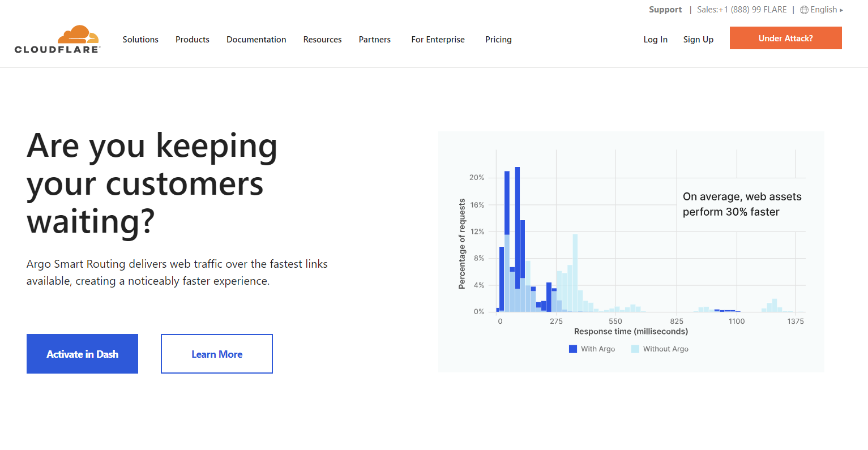The width and height of the screenshot is (868, 450).
Task: Click the 'With Argo' legend label
Action: coord(598,349)
